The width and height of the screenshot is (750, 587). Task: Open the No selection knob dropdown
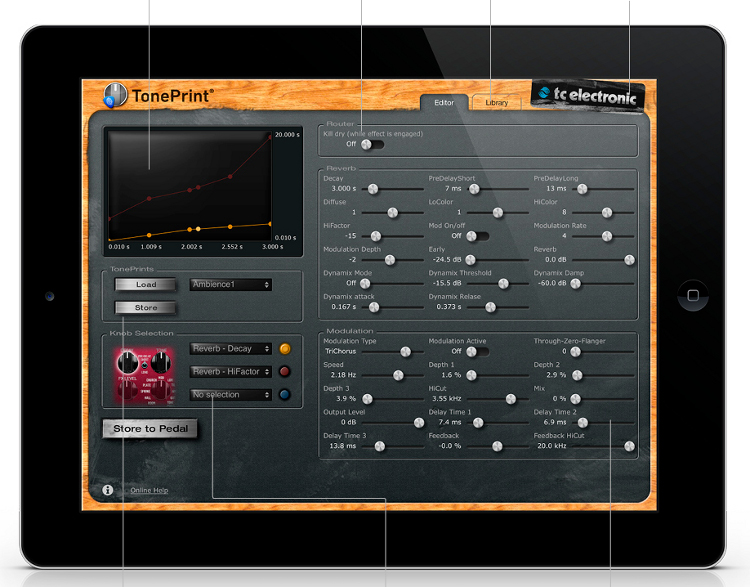point(231,395)
